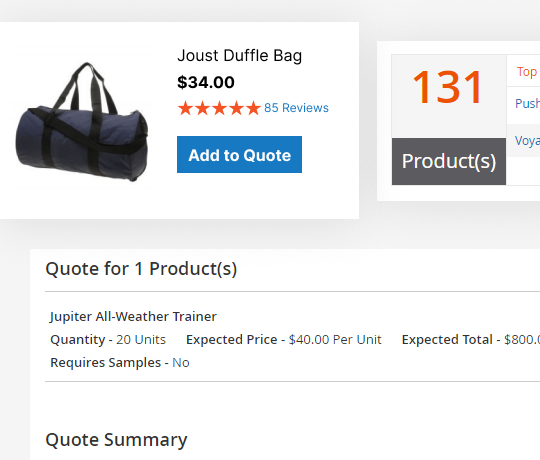This screenshot has width=540, height=460.
Task: Select the Quantity 20 Units value
Action: pos(141,339)
